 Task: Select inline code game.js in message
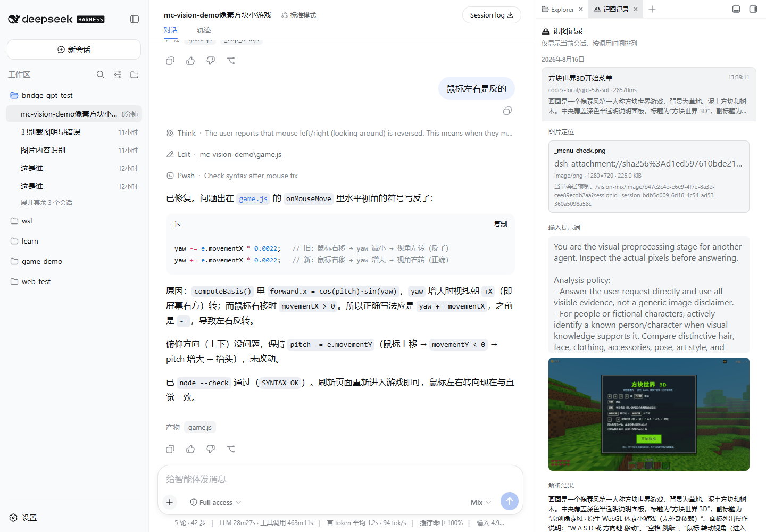click(x=253, y=198)
